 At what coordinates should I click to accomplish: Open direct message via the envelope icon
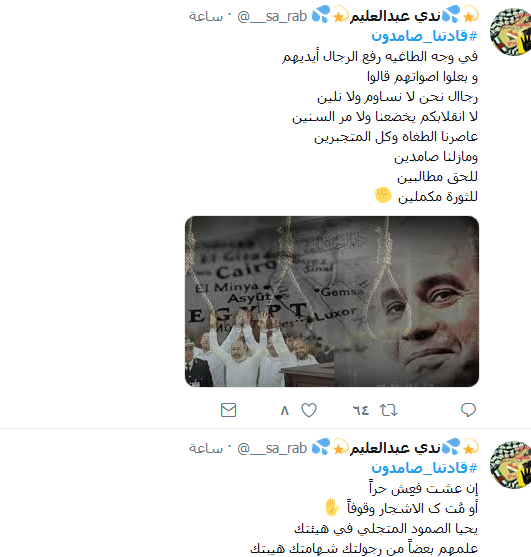(x=228, y=410)
